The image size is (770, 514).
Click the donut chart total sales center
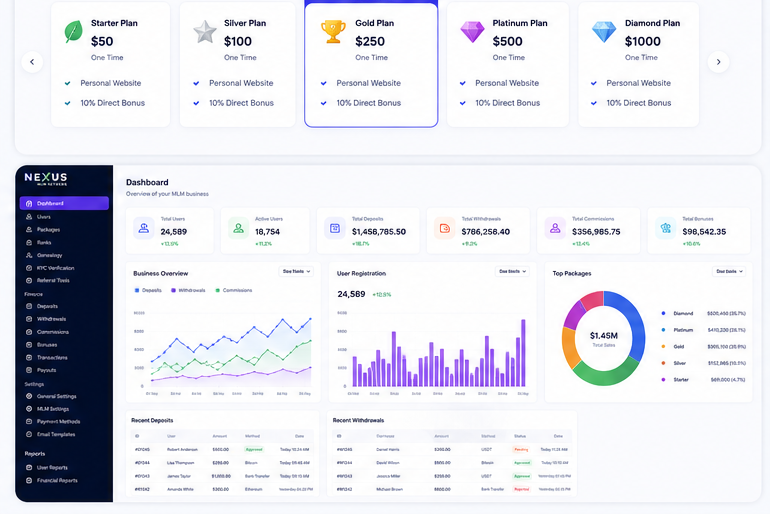tap(604, 338)
